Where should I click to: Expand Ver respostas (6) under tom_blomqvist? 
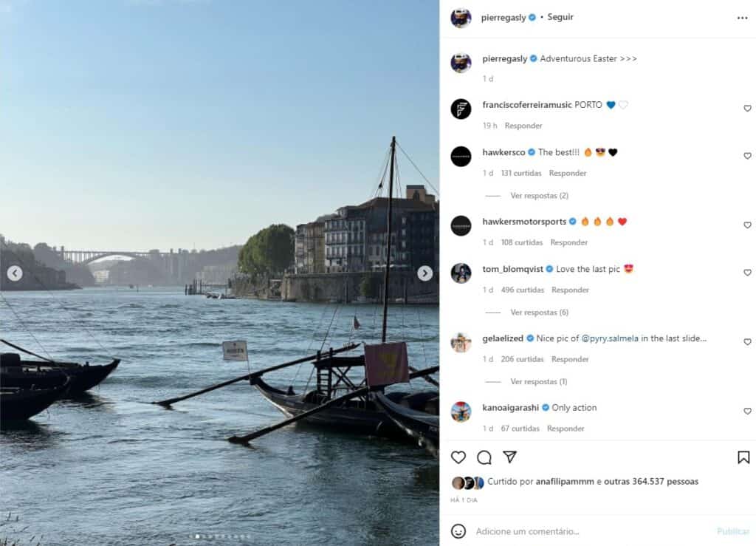(539, 312)
